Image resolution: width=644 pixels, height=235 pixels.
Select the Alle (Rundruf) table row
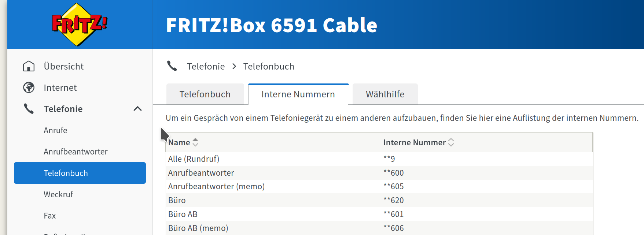pyautogui.click(x=379, y=159)
